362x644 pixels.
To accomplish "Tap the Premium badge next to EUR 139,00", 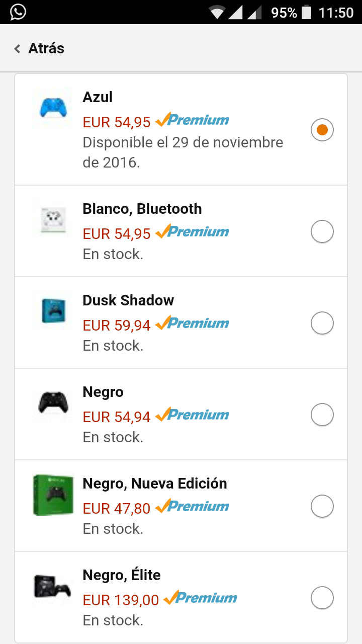I will [201, 598].
